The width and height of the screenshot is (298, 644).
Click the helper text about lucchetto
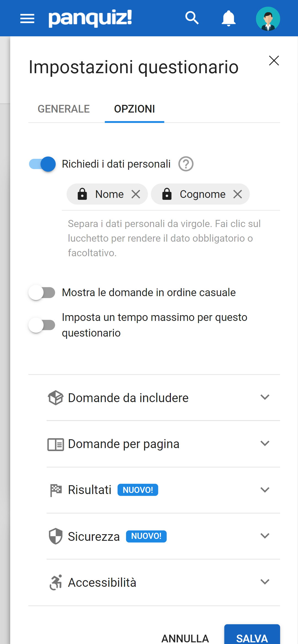[x=164, y=238]
